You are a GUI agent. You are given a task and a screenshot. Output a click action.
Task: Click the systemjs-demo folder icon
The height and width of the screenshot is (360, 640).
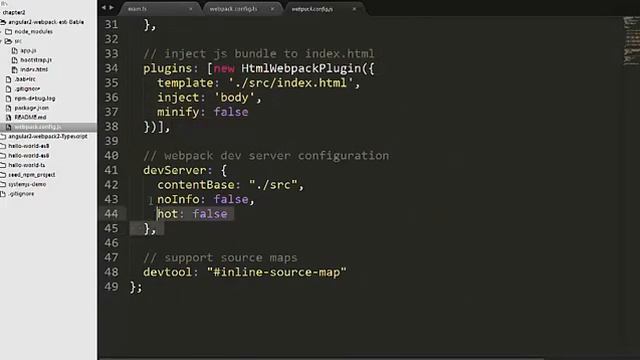[x=3, y=184]
